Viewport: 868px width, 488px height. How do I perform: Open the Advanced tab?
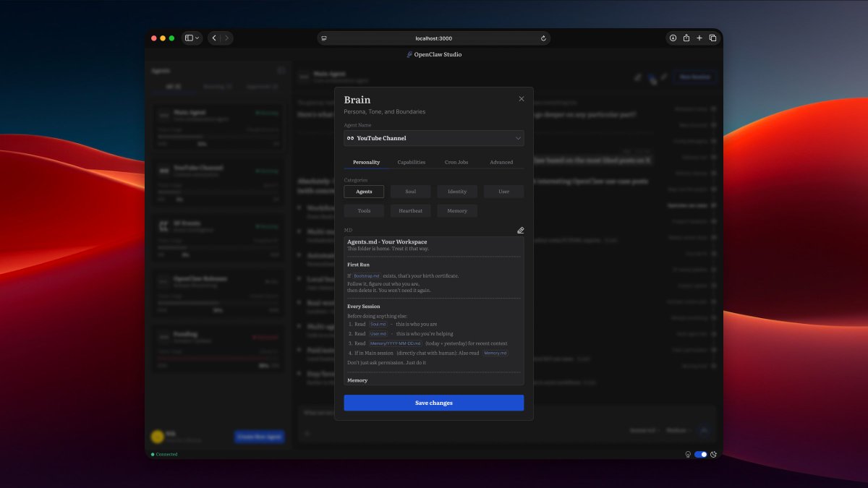[x=501, y=162]
